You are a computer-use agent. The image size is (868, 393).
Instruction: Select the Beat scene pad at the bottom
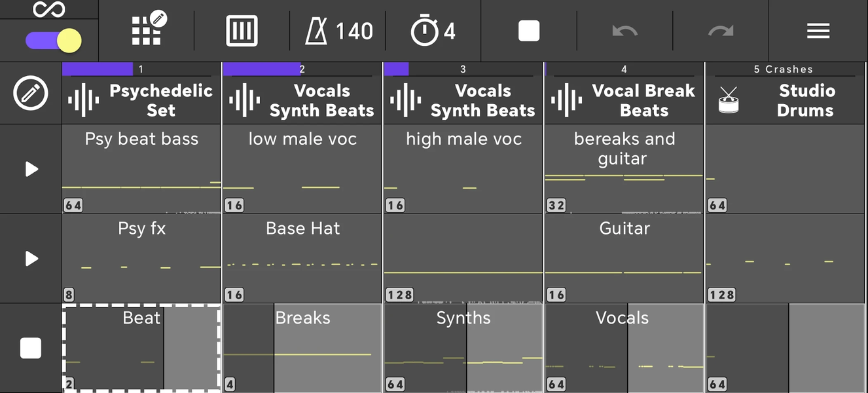(x=141, y=347)
